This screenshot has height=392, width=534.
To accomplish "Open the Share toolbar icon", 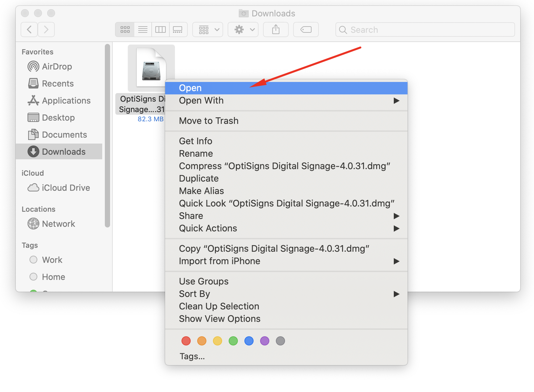I will point(276,29).
